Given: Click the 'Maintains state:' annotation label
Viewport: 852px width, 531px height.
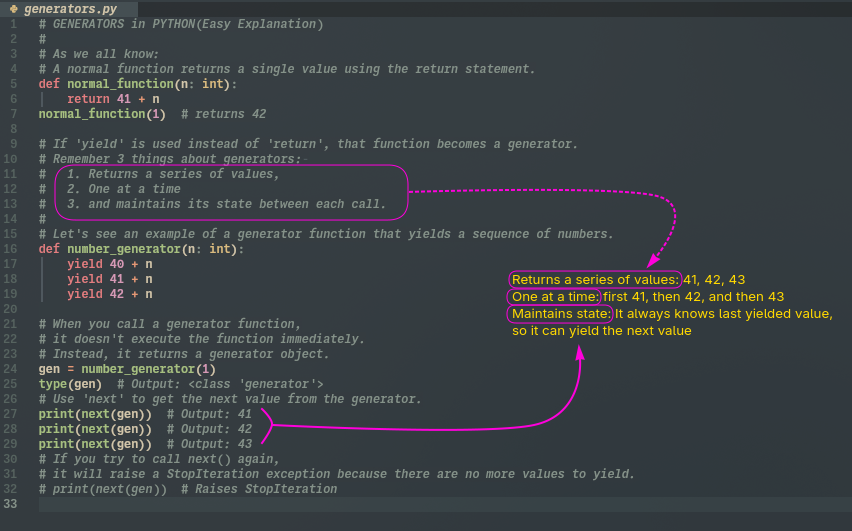Looking at the screenshot, I should coord(560,314).
